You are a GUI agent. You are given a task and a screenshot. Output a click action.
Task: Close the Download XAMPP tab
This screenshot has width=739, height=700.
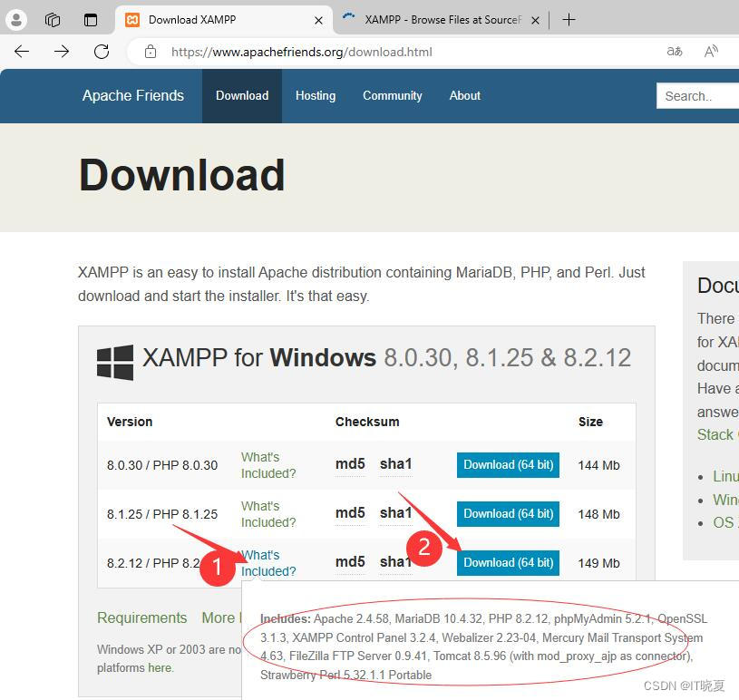point(318,20)
